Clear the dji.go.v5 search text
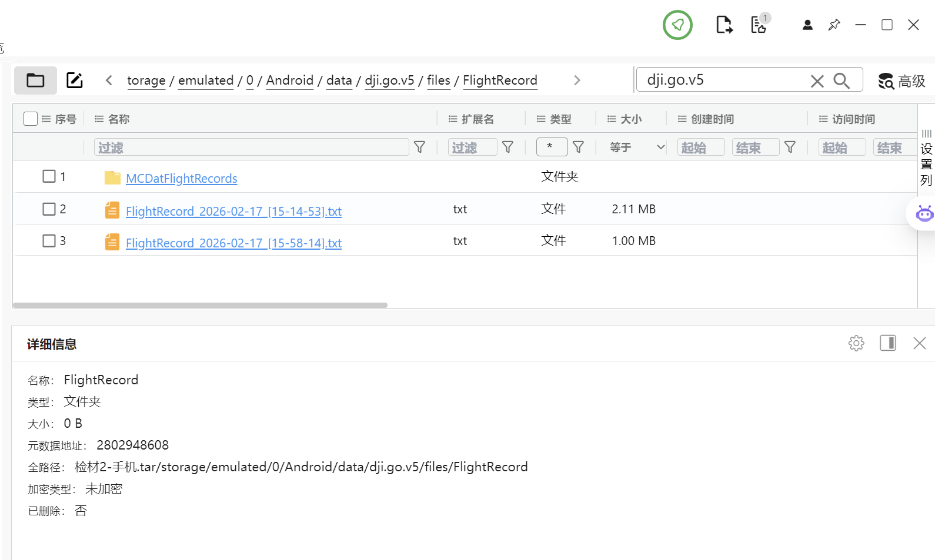Image resolution: width=935 pixels, height=560 pixels. [817, 81]
